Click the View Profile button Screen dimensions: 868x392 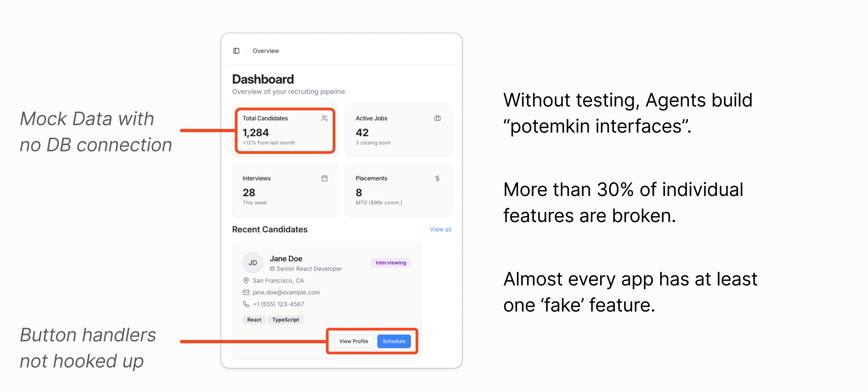354,341
